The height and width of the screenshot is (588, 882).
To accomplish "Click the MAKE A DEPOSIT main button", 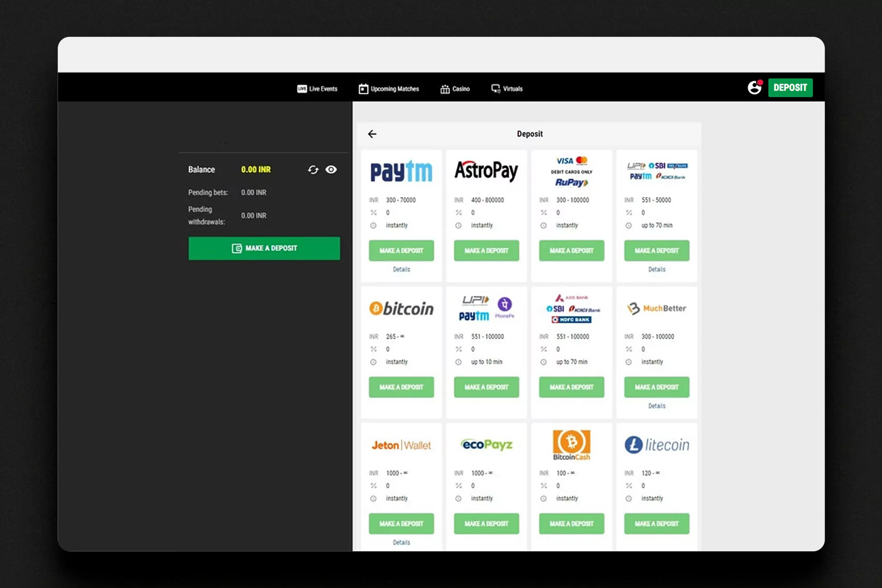I will coord(264,248).
